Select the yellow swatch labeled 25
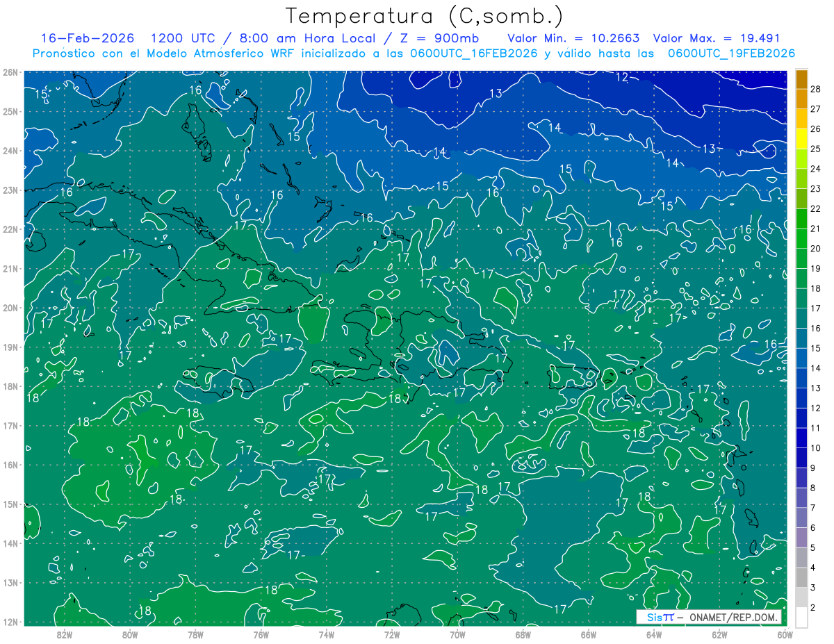Screen dimensions: 834x644 click(x=801, y=139)
